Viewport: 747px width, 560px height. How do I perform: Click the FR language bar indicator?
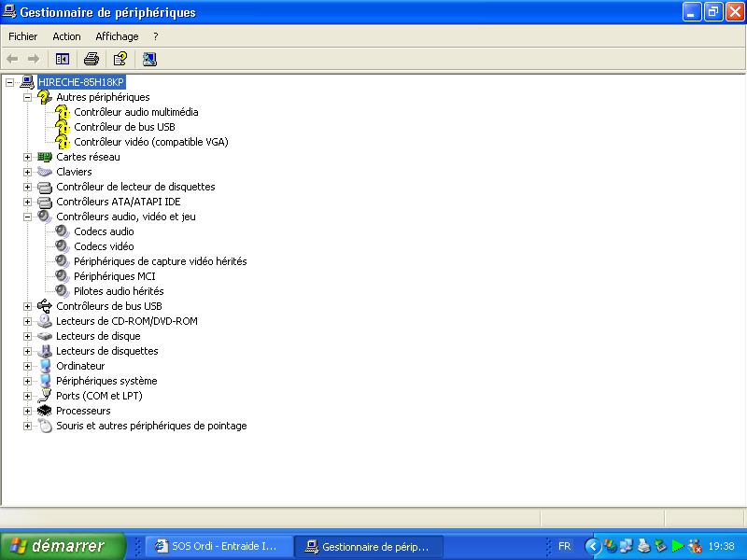pyautogui.click(x=565, y=546)
